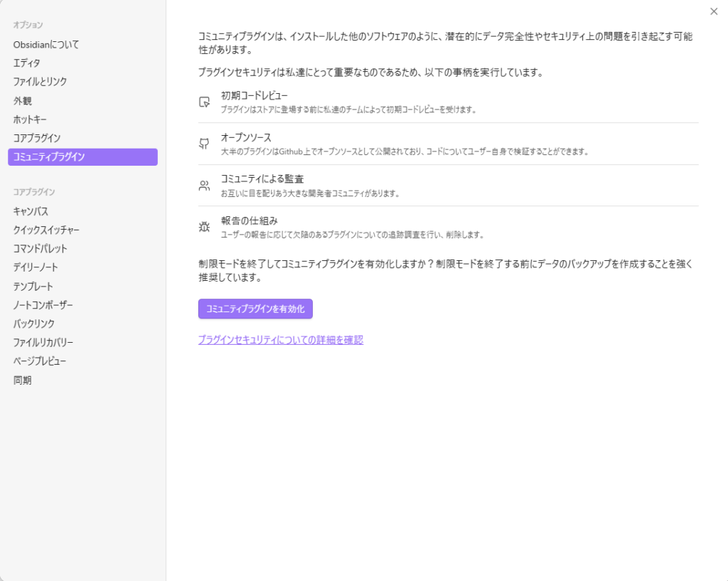728x581 pixels.
Task: Close the settings dialog with X
Action: (714, 11)
